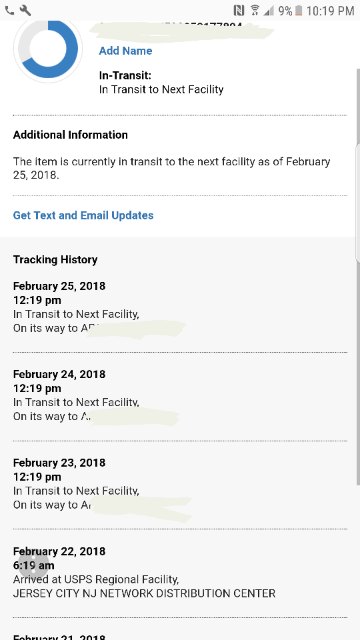
Task: Tap the Additional Information heading
Action: 70,135
